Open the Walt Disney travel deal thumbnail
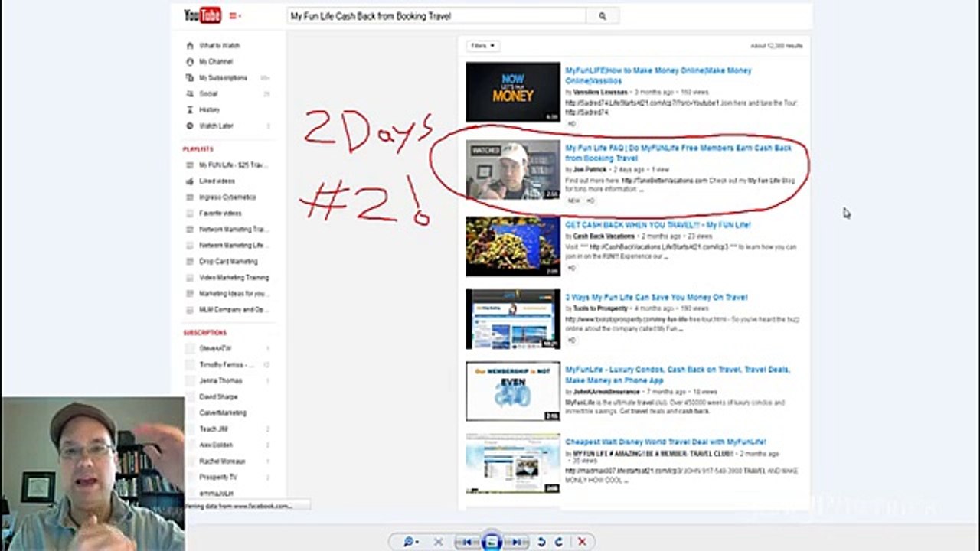This screenshot has height=551, width=980. [x=513, y=464]
